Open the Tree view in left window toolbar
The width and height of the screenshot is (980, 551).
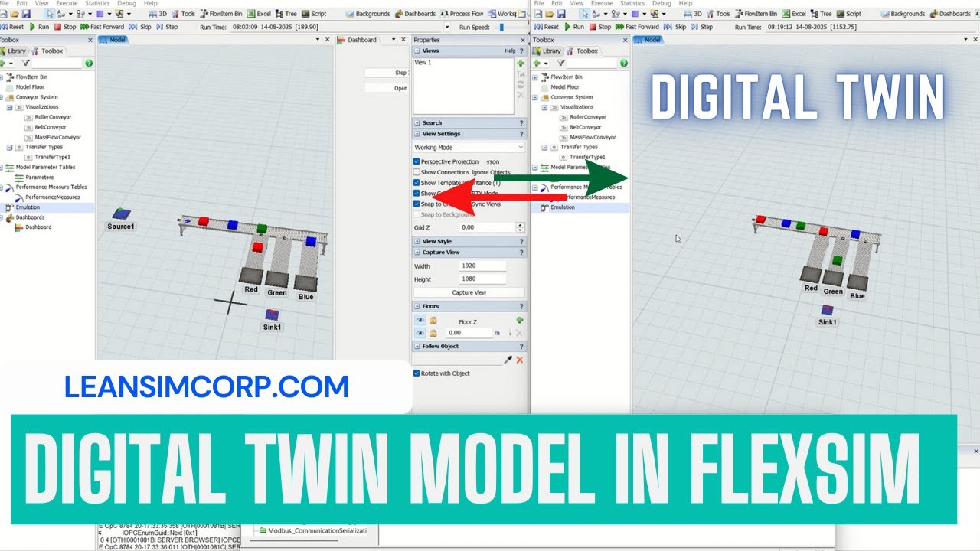click(x=286, y=14)
